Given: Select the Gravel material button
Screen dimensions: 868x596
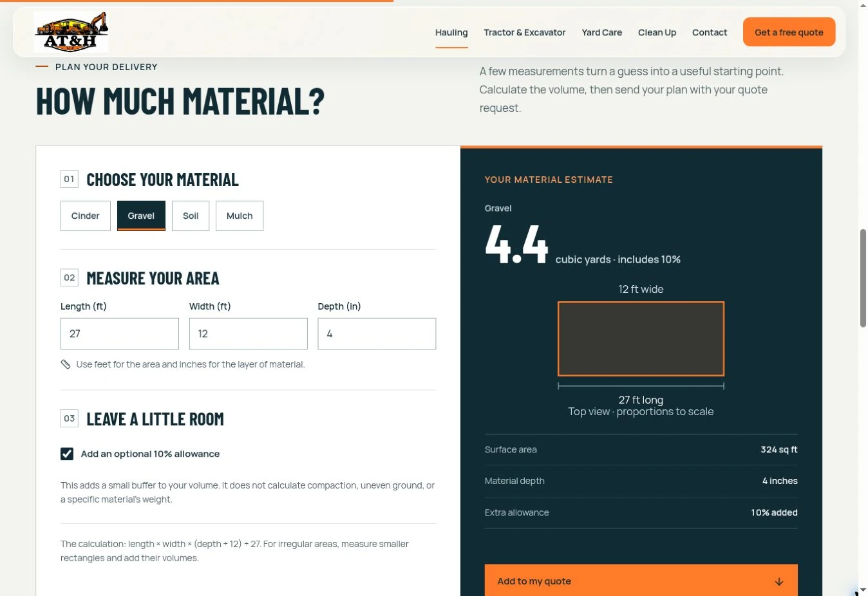Looking at the screenshot, I should point(141,216).
